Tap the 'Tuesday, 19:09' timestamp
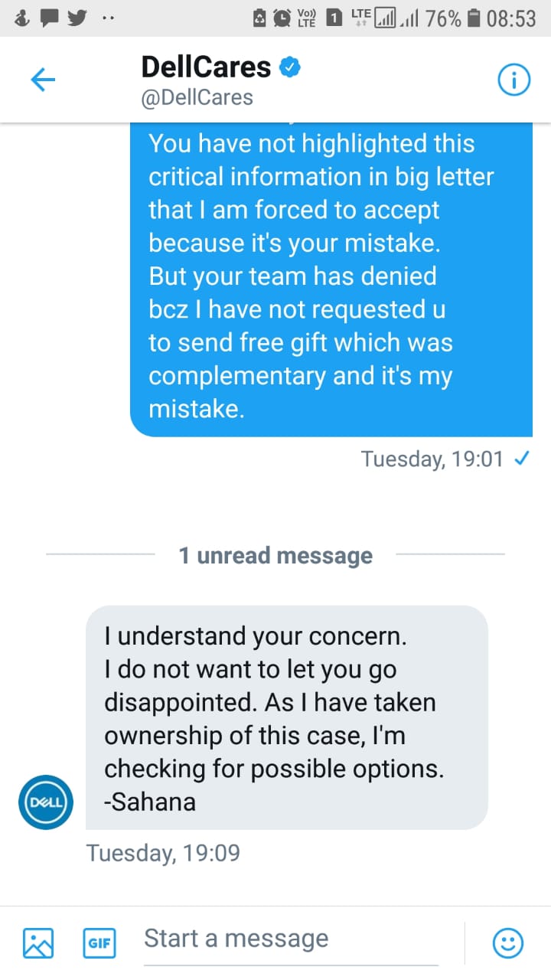This screenshot has height=980, width=551. [163, 852]
